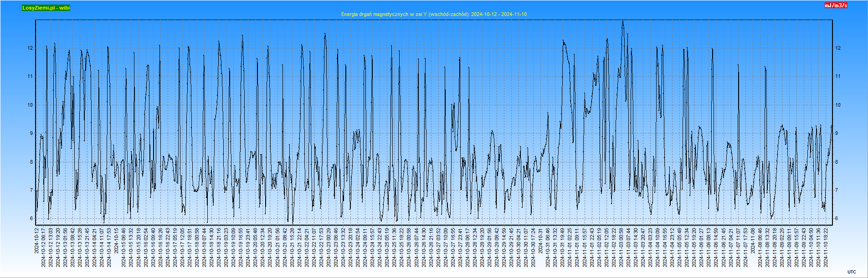Select the 2024-10-27 03:52 time label
Viewport: 868px width, 278px height.
pos(438,247)
